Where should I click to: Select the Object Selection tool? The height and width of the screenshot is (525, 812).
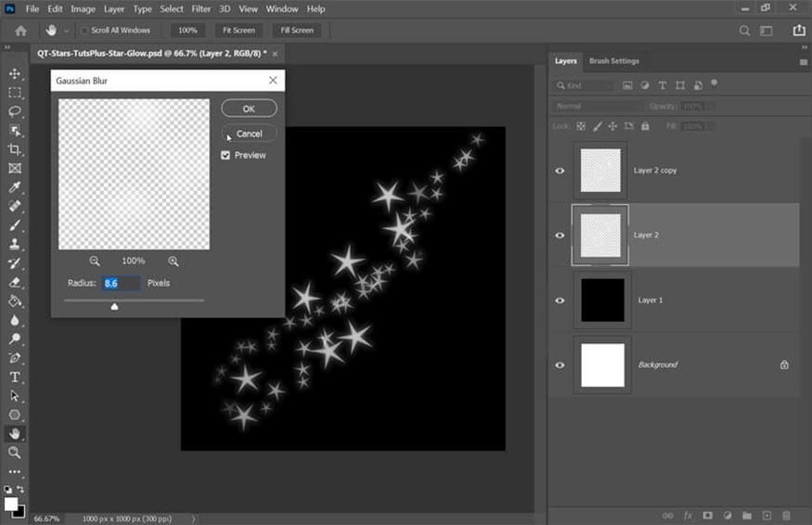(x=15, y=131)
